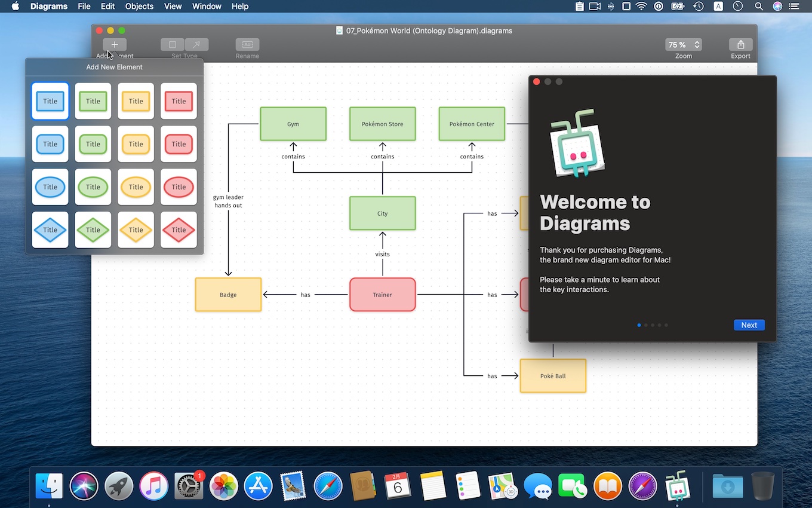
Task: Select the red Trainer node
Action: click(383, 295)
